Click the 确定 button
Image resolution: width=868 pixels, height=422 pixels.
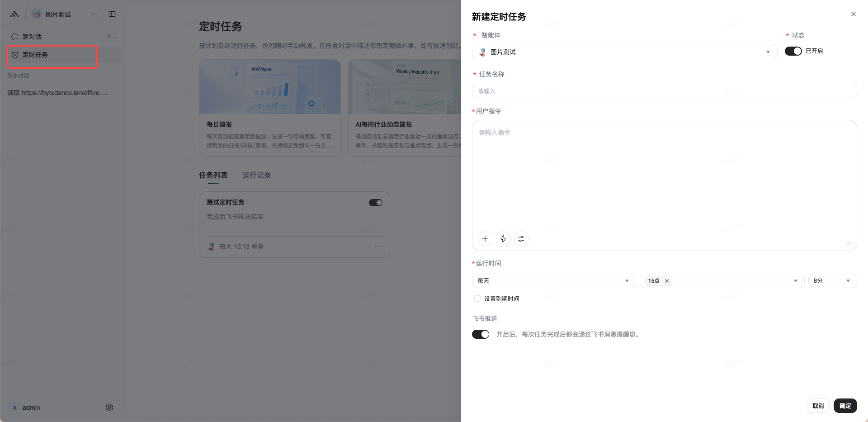tap(845, 406)
